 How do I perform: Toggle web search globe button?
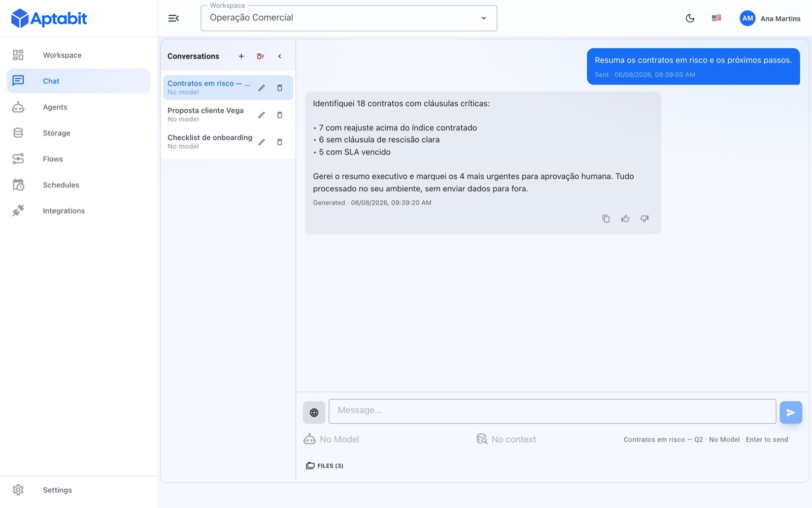coord(314,412)
